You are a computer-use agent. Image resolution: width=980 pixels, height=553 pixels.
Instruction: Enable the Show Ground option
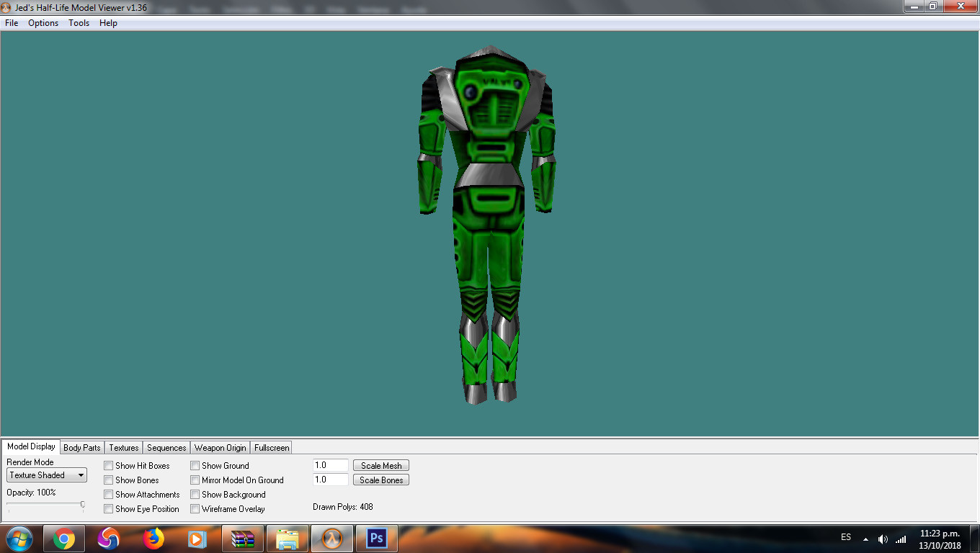tap(195, 465)
